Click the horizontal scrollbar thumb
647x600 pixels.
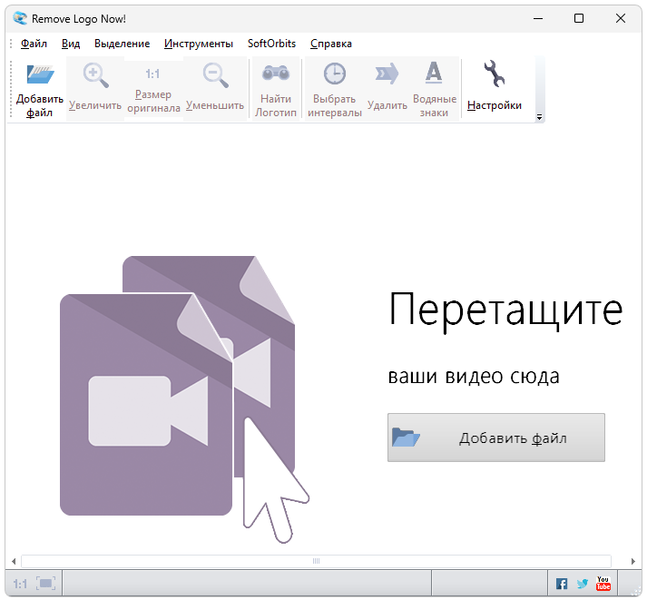(x=316, y=561)
